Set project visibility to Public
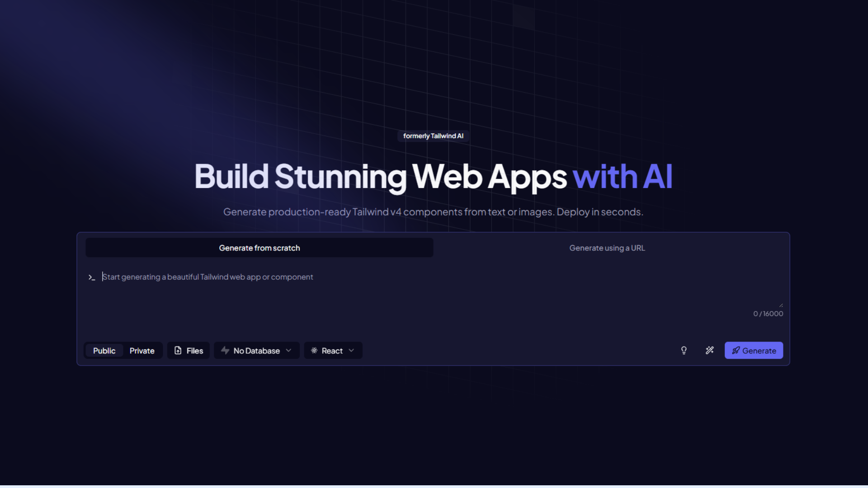The image size is (868, 488). pos(104,350)
